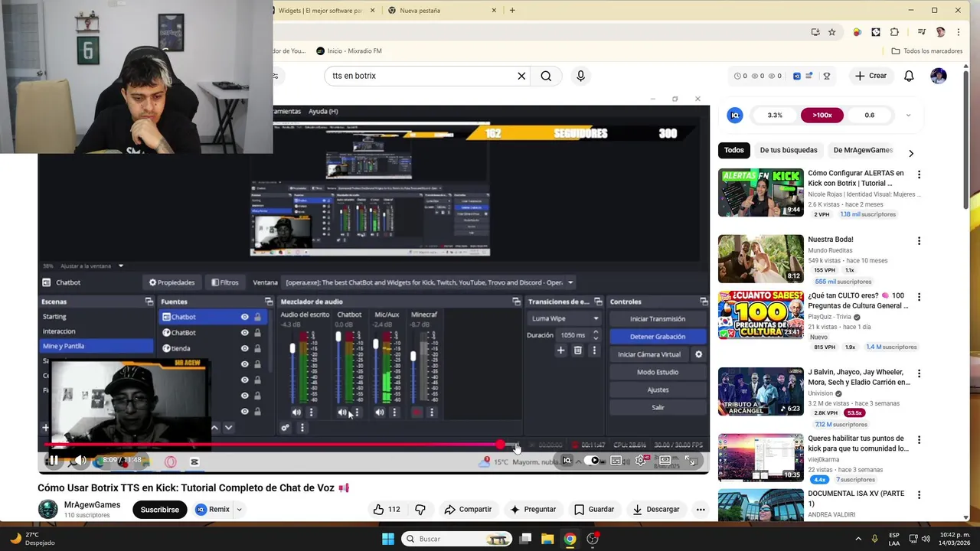Open the Chrome extensions puzzle icon

pos(894,32)
